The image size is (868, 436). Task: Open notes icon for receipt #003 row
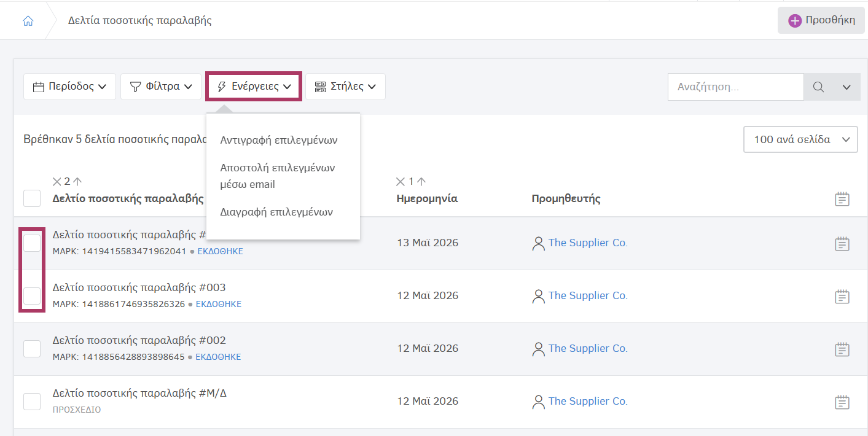(x=842, y=296)
